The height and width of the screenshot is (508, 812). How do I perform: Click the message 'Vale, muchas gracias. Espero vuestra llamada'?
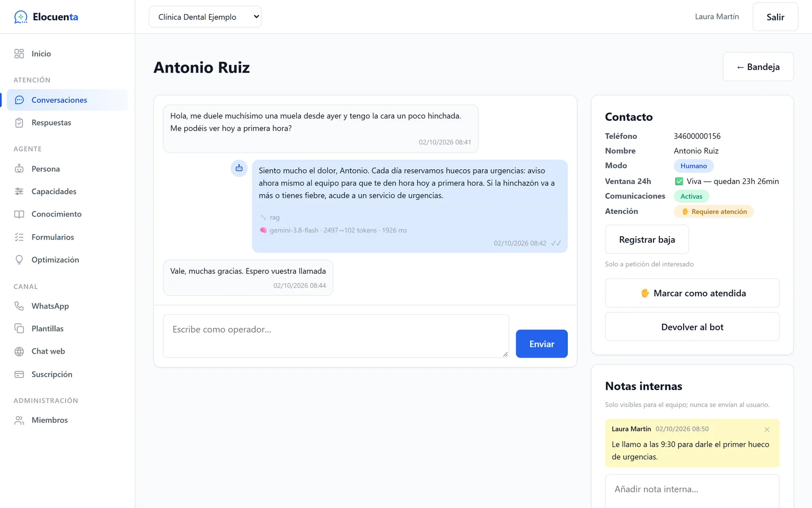(x=248, y=271)
